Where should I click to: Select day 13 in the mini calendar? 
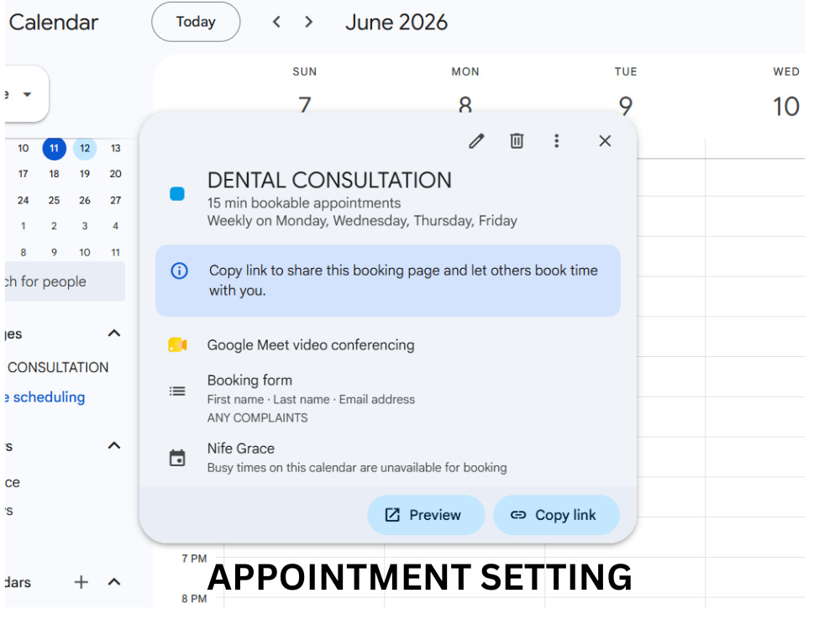point(116,149)
